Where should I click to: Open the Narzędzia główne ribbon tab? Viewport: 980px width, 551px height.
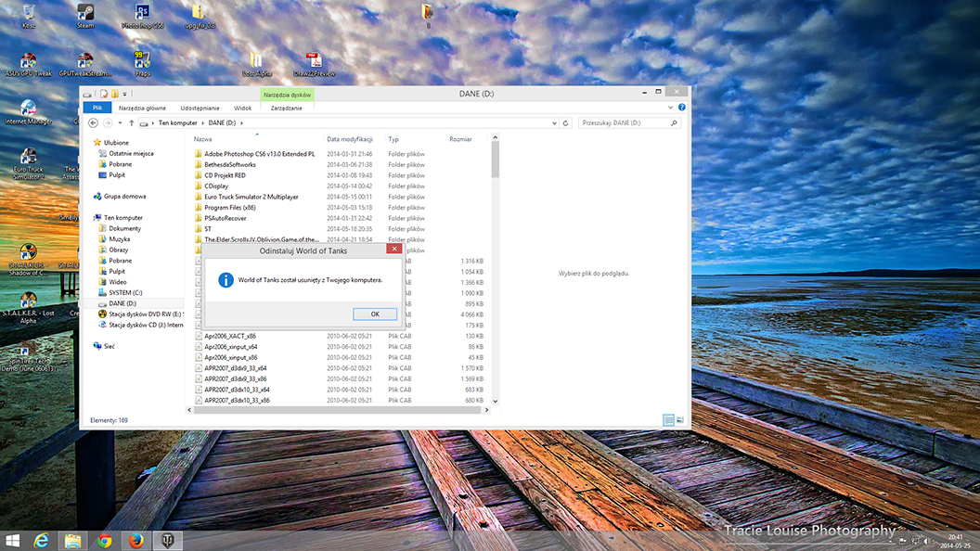coord(143,109)
